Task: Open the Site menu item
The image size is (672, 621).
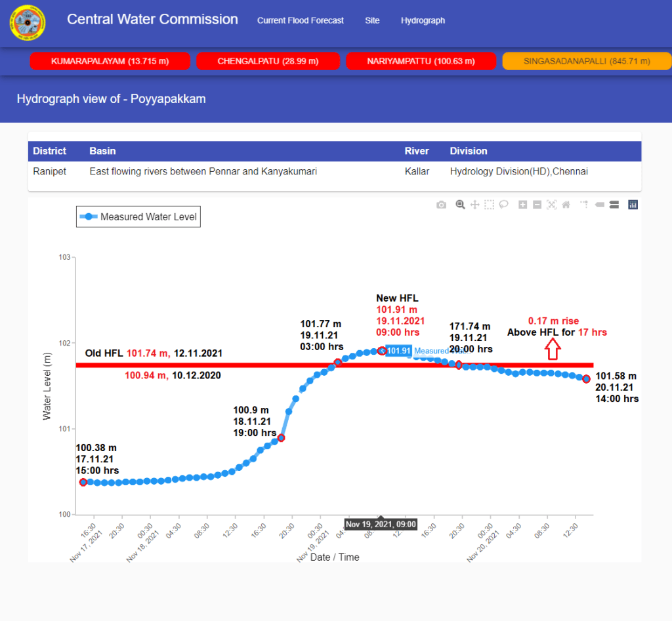Action: tap(372, 20)
